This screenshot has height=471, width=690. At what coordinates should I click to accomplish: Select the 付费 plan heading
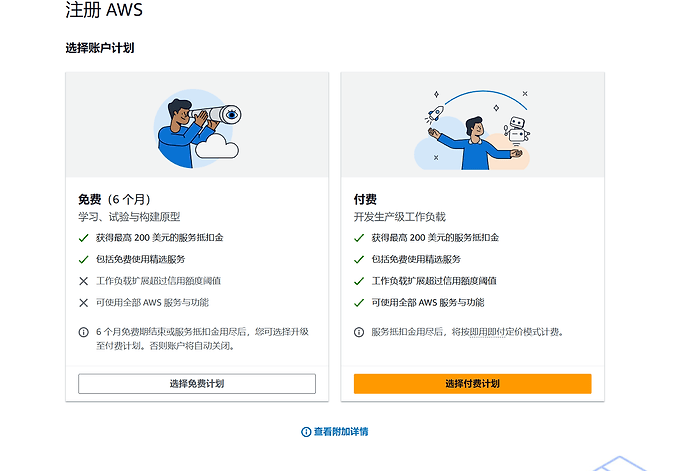(365, 199)
